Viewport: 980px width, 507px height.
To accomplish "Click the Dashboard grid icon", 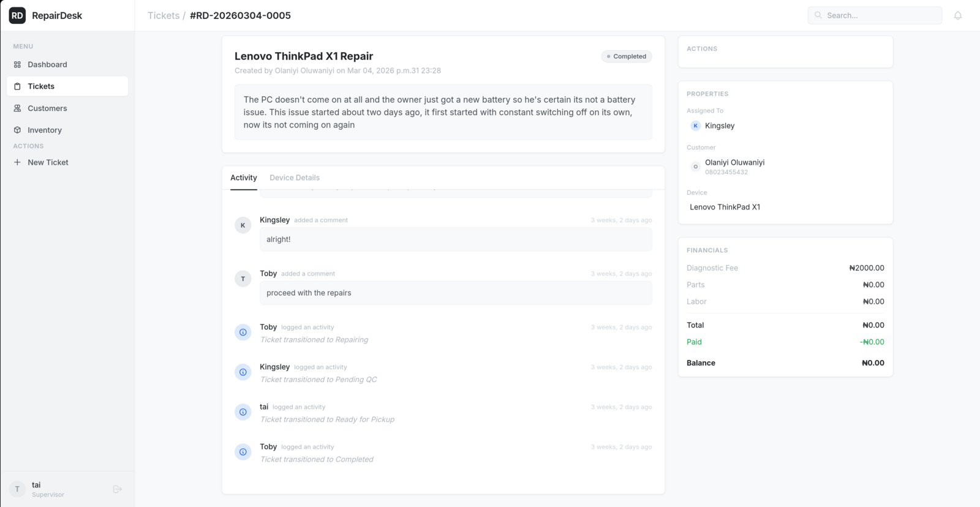I will pos(17,64).
